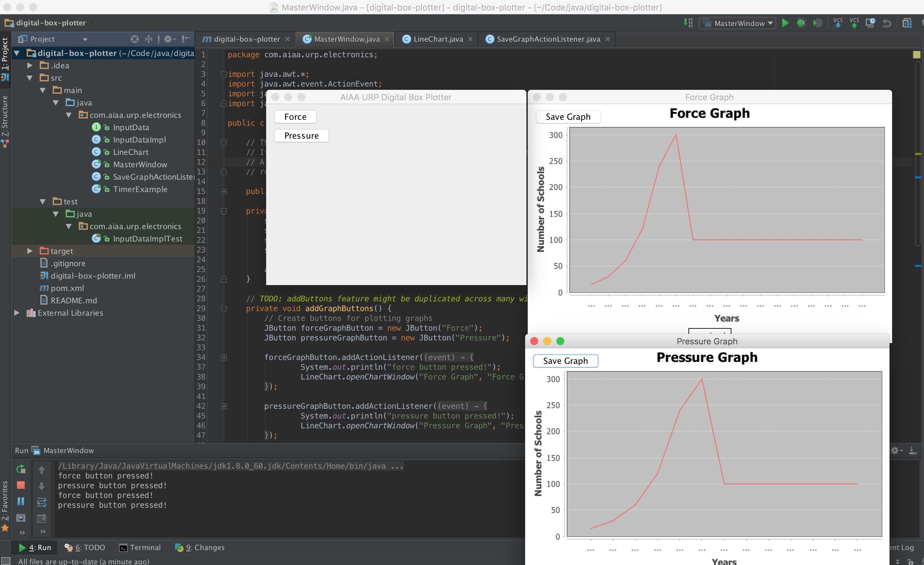Move up the stack trace arrow
The width and height of the screenshot is (924, 565).
coord(42,469)
